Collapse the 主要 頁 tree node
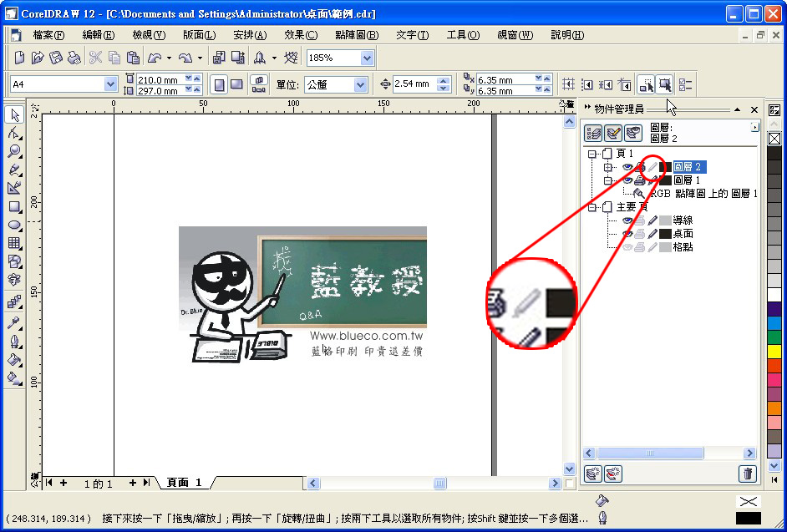The image size is (787, 532). coord(592,207)
